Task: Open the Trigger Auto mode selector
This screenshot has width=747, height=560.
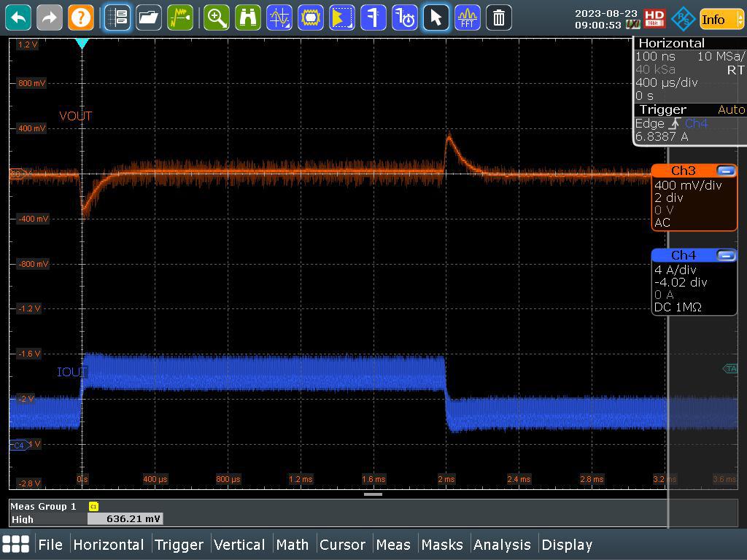Action: 733,109
